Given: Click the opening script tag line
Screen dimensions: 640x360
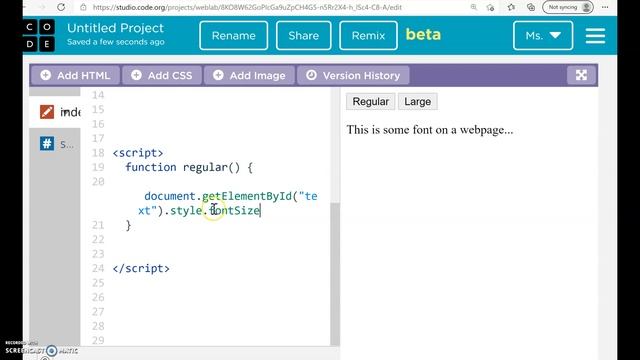Looking at the screenshot, I should [138, 153].
